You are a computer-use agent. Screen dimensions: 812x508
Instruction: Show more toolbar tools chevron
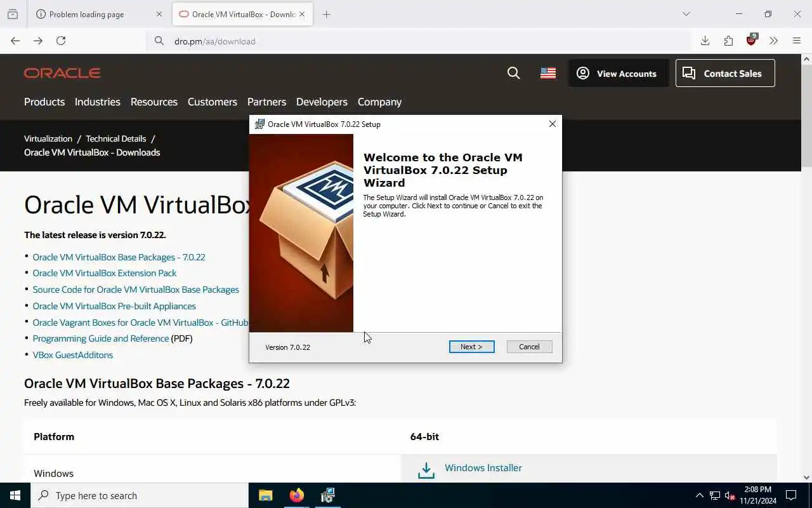pos(773,41)
